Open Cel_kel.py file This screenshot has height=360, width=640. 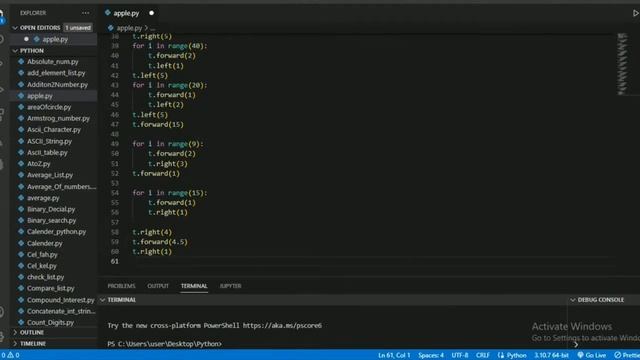point(42,266)
